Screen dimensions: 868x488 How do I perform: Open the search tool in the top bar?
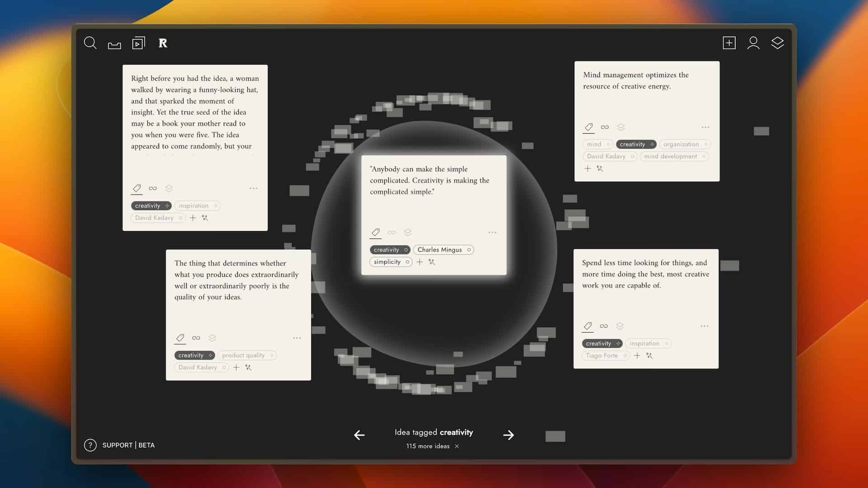pyautogui.click(x=90, y=43)
